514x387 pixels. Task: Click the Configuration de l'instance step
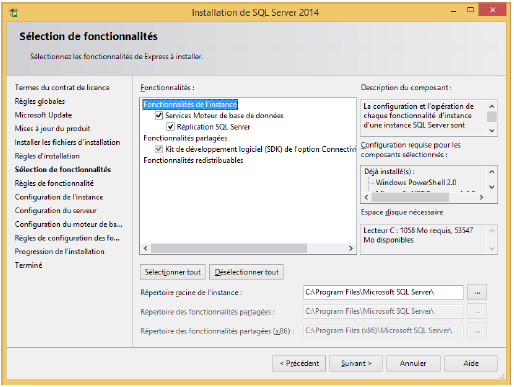(59, 197)
